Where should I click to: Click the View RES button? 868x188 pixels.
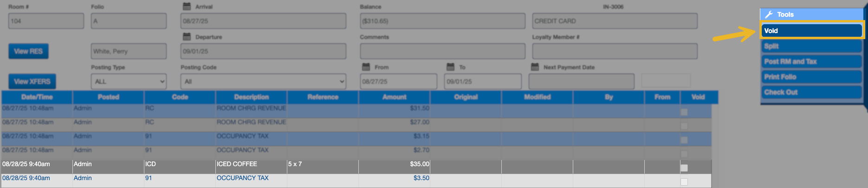[28, 51]
